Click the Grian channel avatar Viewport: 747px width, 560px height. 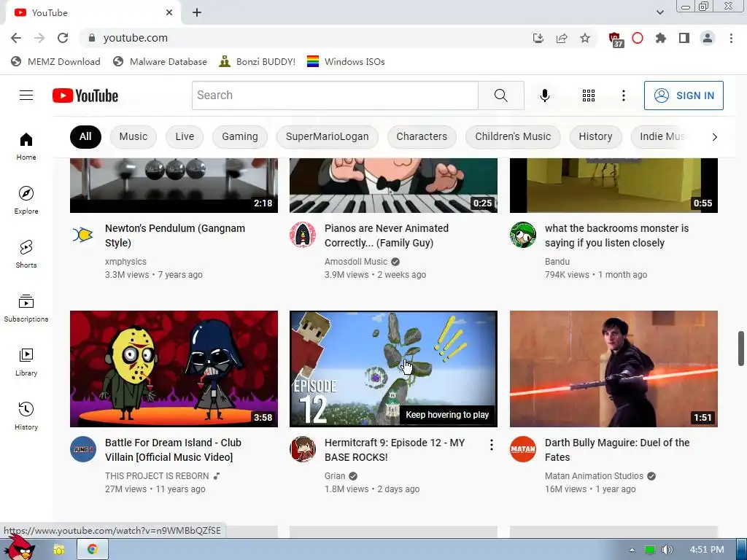click(303, 449)
